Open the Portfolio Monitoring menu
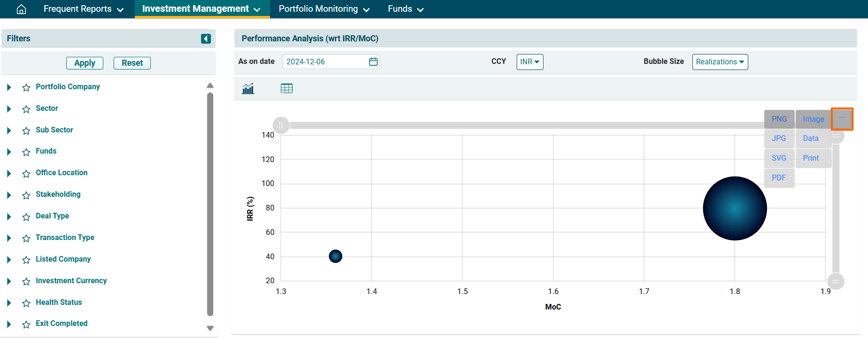Screen dimensions: 868x341 click(x=324, y=9)
